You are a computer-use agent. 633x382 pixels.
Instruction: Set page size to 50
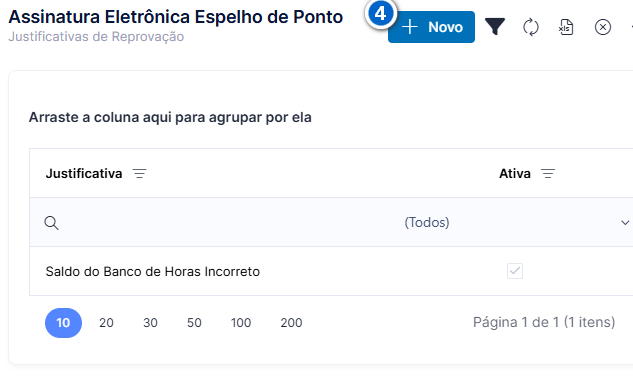tap(194, 323)
